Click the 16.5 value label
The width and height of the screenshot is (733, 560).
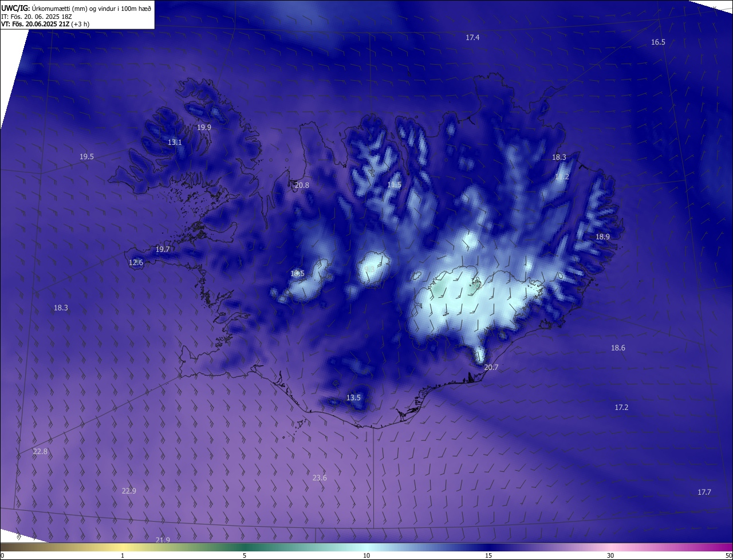pos(658,42)
